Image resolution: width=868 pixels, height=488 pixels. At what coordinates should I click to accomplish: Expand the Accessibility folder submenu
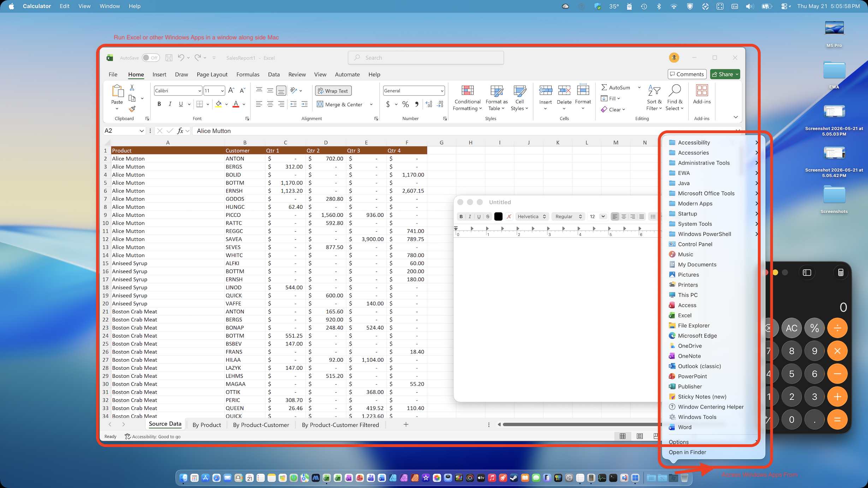[x=713, y=143]
